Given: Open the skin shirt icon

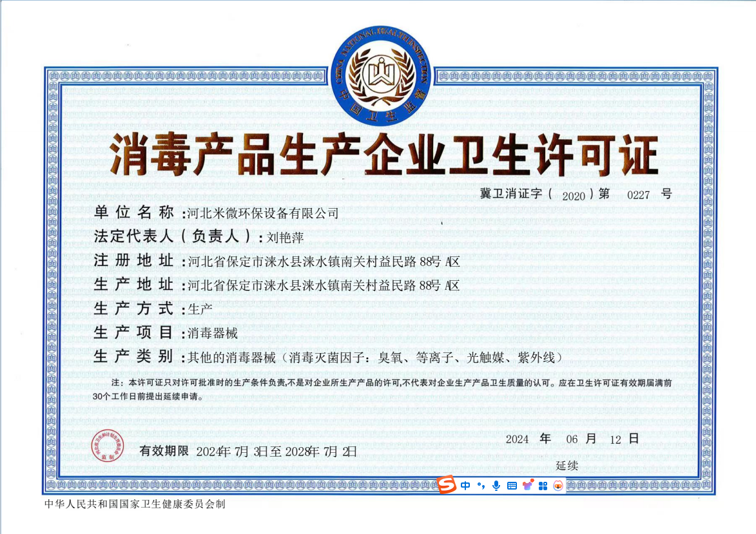Looking at the screenshot, I should coord(528,485).
